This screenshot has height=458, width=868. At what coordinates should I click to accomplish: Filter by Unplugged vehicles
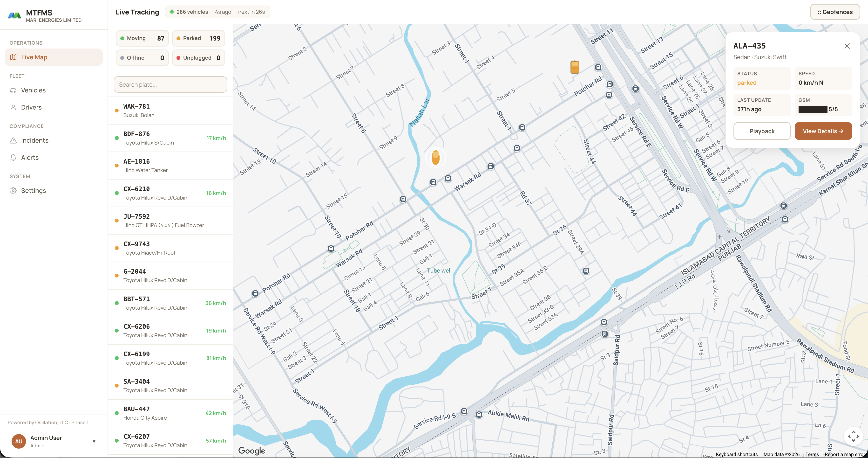click(198, 58)
